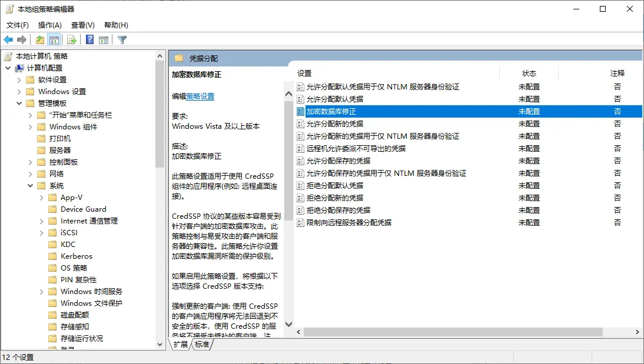
Task: Select the 限制向远程服务器分配凭据 policy setting
Action: pos(348,223)
